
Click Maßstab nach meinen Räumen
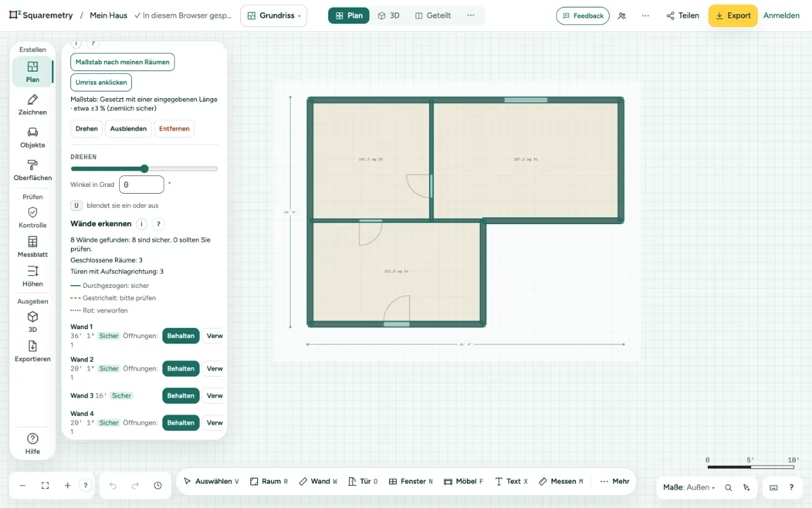click(122, 62)
